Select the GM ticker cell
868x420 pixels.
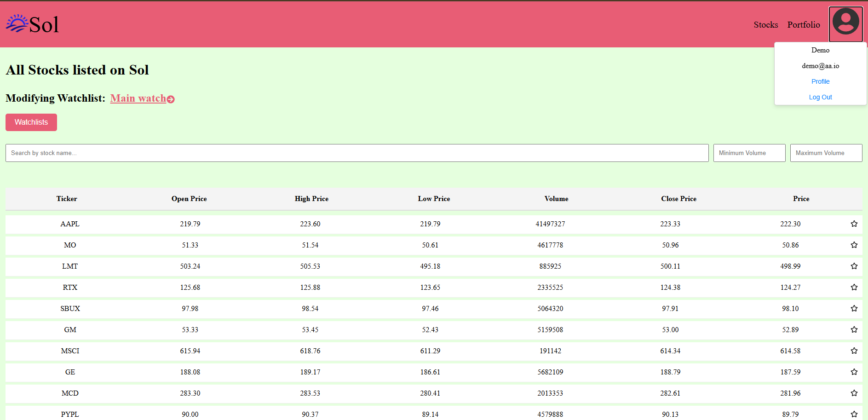coord(70,330)
